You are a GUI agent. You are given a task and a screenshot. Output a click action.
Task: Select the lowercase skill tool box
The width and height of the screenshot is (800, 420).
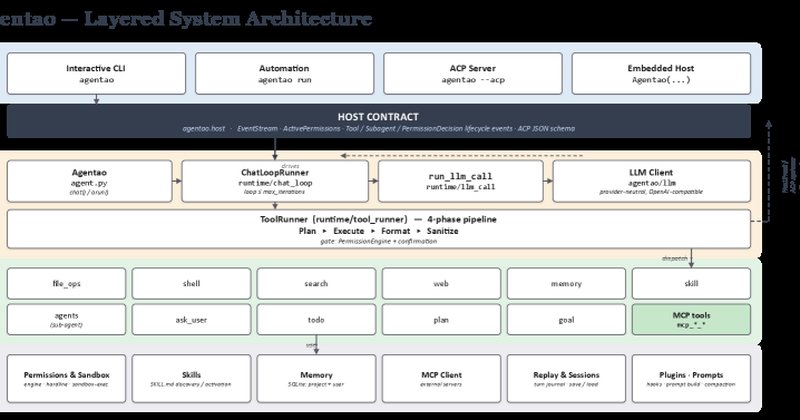tap(691, 283)
